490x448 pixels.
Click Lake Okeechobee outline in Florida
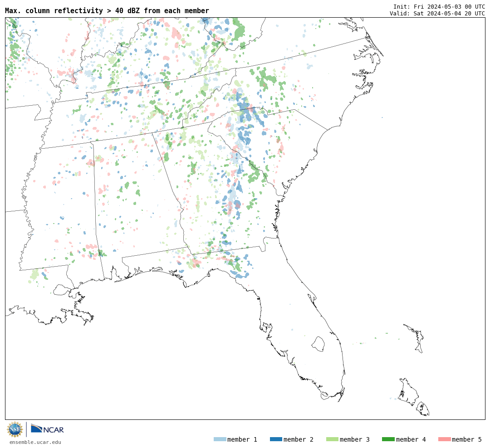[318, 344]
